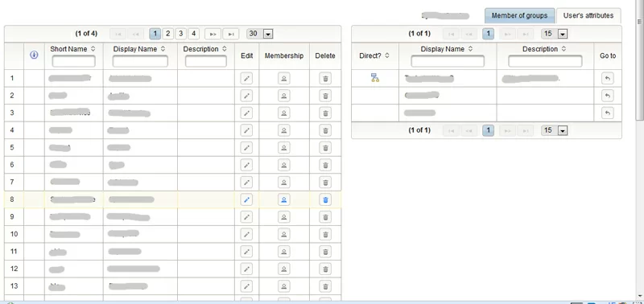Delete the user in row 12
Screen dimensions: 644x304
325,269
